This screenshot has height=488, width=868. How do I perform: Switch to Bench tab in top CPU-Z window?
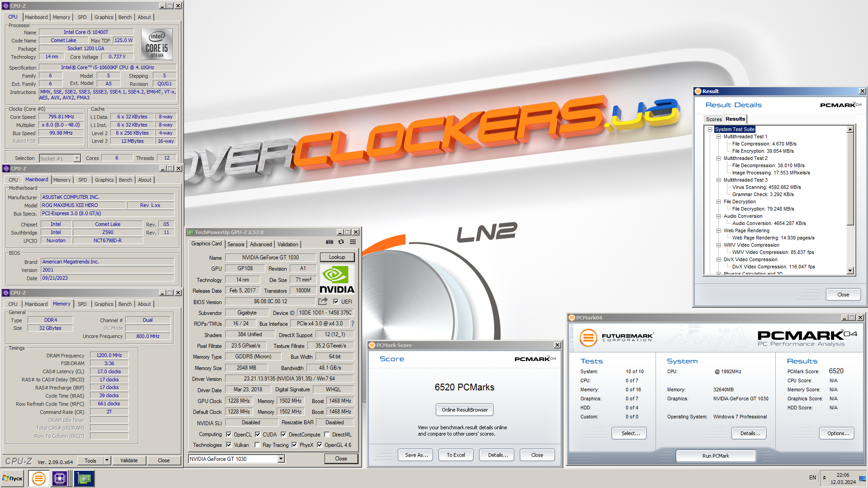pos(125,17)
